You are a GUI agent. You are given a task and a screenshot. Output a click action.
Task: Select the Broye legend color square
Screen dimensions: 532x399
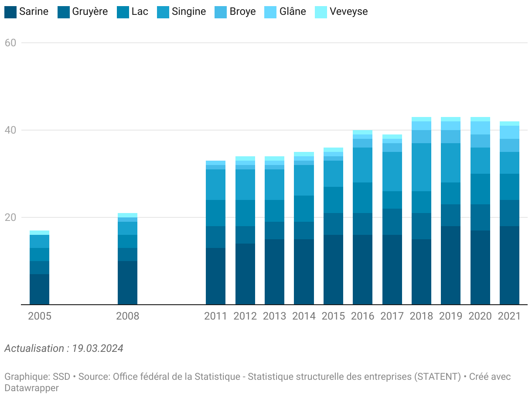pyautogui.click(x=221, y=12)
